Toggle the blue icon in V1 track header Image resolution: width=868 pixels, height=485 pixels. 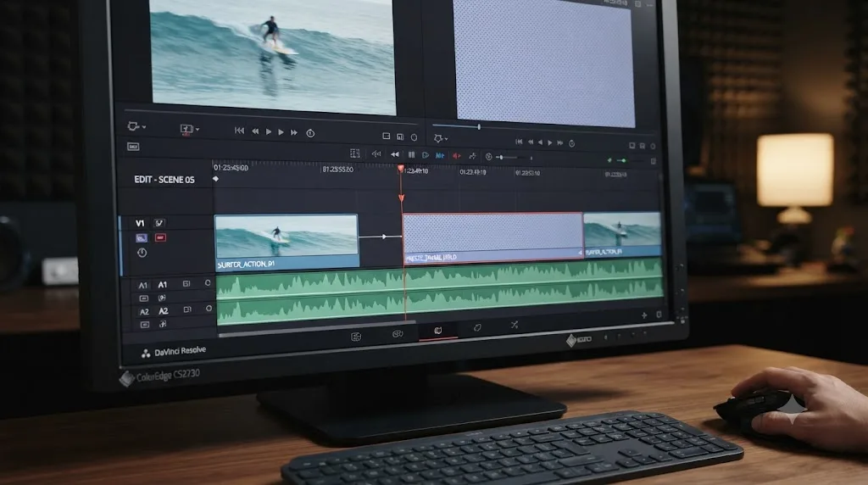click(x=142, y=237)
